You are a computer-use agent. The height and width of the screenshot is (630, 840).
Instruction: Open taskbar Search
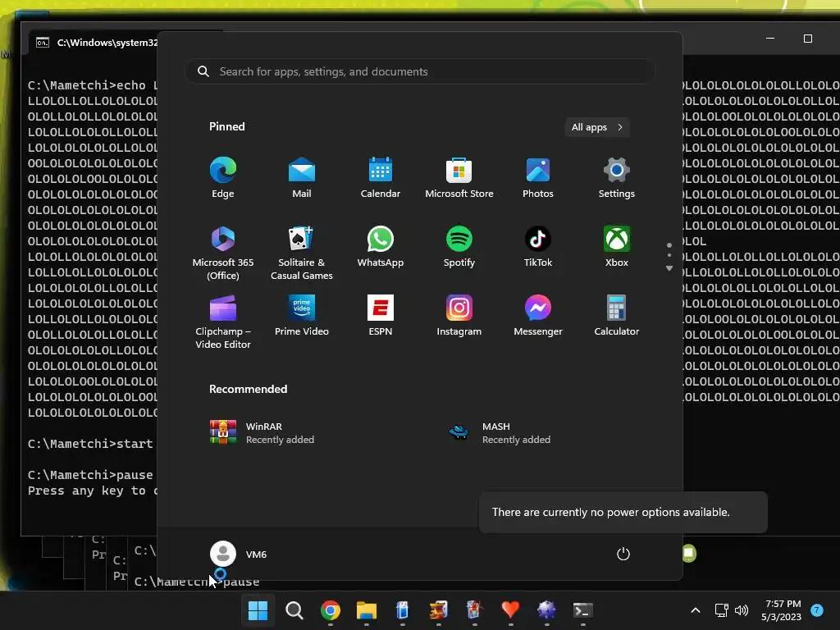click(x=294, y=609)
